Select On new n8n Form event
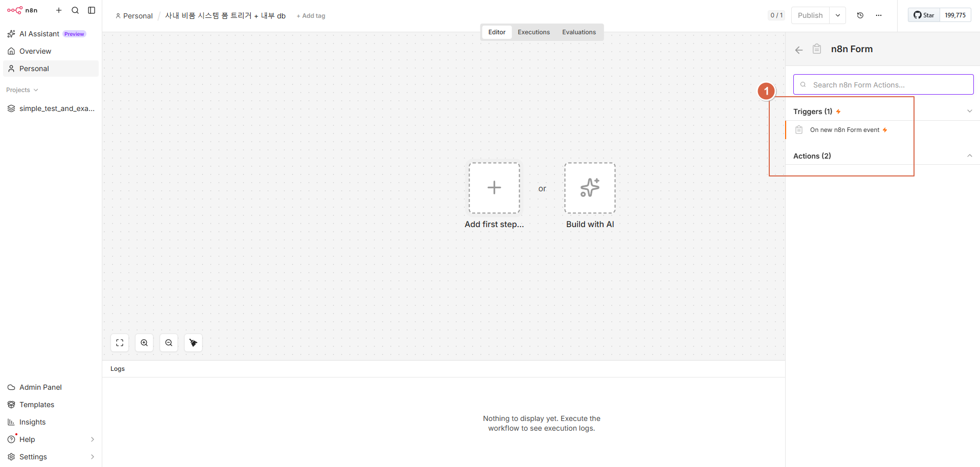 point(882,130)
